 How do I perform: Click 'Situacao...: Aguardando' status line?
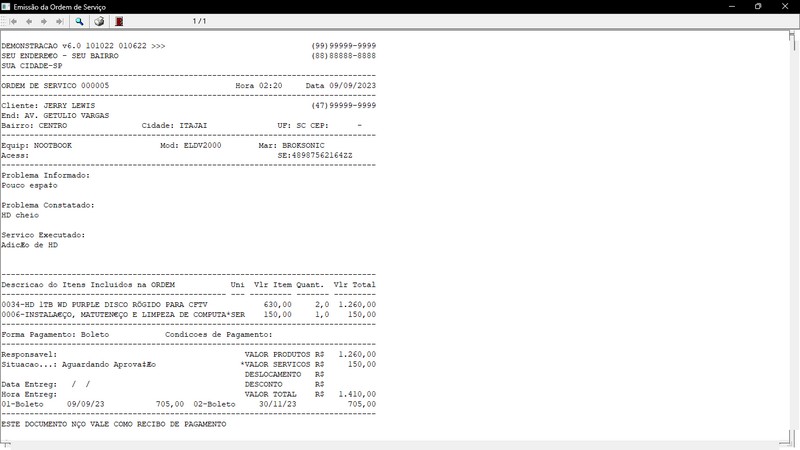pos(79,365)
